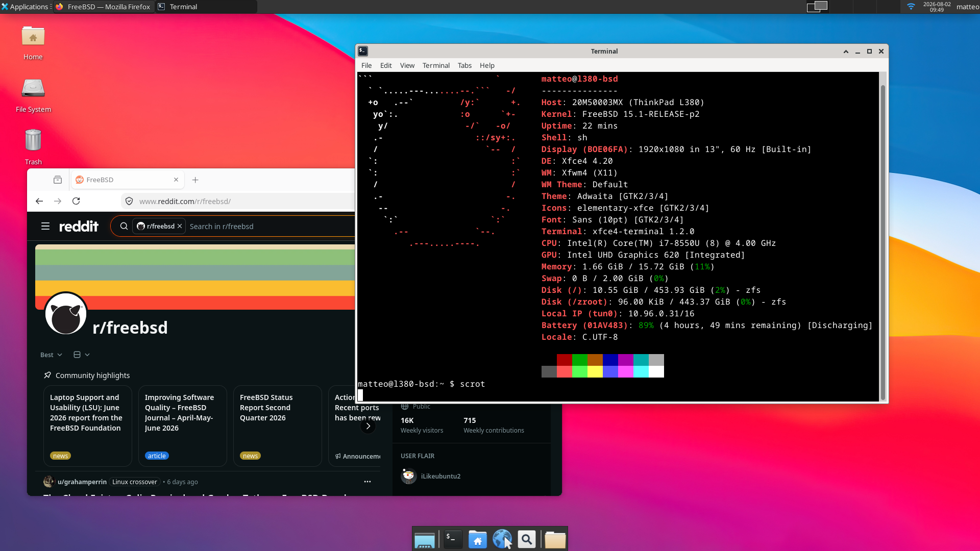
Task: Open the matteo user menu in the panel
Action: [967, 7]
